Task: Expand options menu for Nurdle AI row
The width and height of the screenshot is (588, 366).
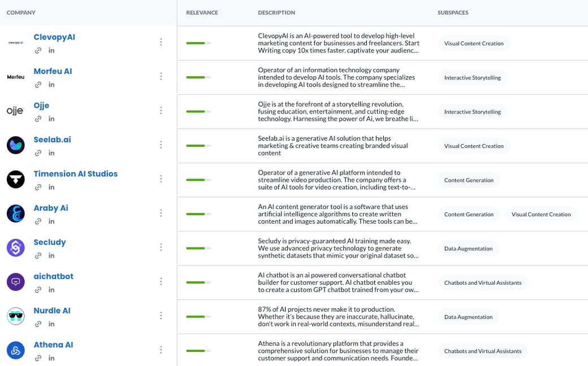Action: tap(161, 316)
